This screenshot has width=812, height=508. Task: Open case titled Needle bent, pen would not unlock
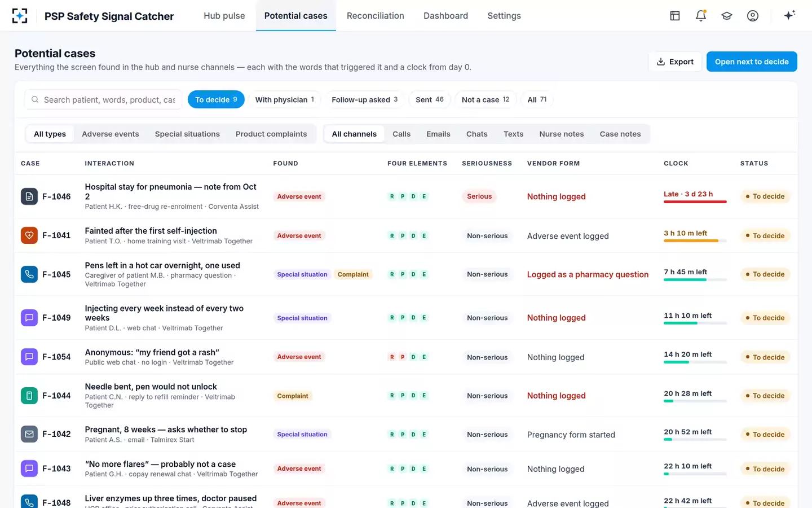pyautogui.click(x=151, y=387)
